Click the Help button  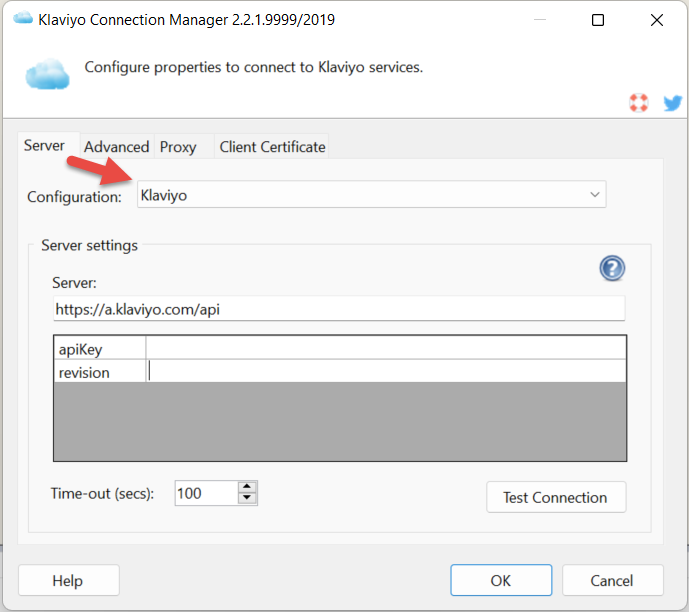tap(69, 580)
